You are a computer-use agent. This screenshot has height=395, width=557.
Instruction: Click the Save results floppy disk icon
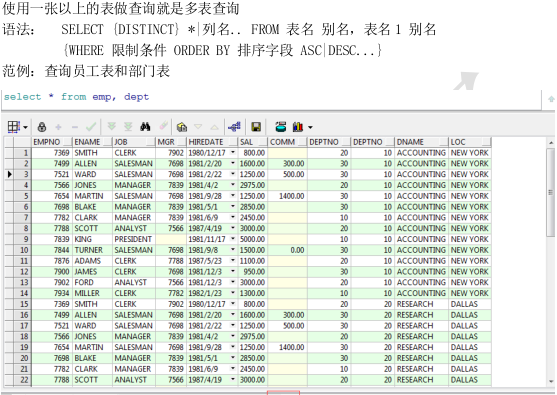point(256,127)
